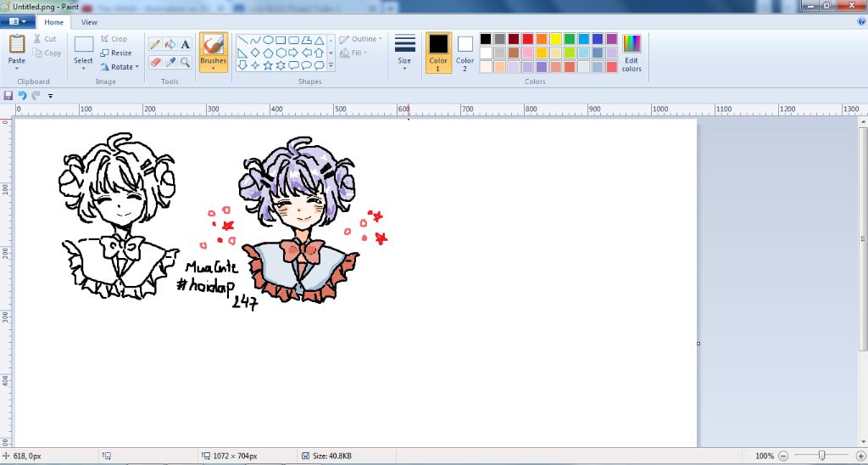Open the shape Fill dropdown
Screen dimensions: 868x465
(353, 53)
